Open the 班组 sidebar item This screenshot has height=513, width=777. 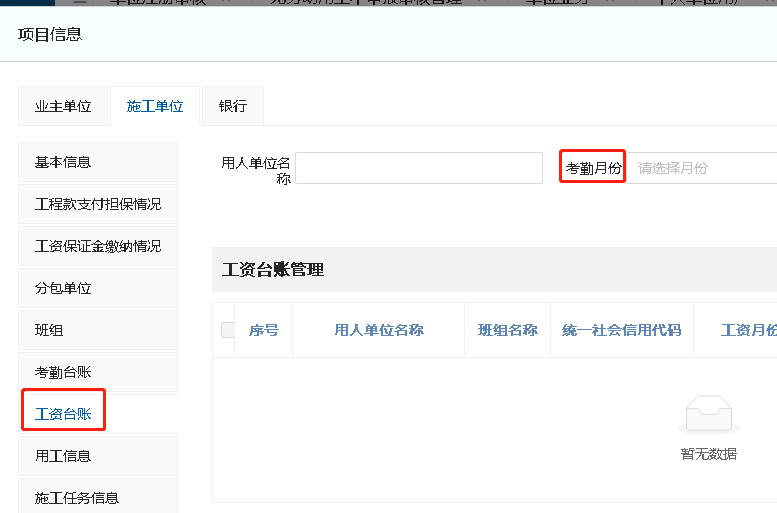[98, 330]
